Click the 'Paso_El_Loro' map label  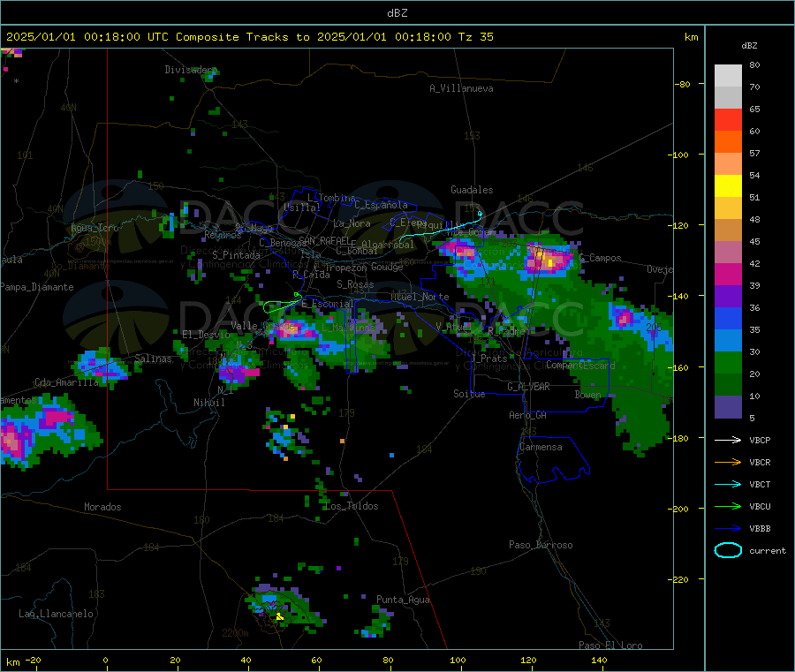tap(610, 646)
